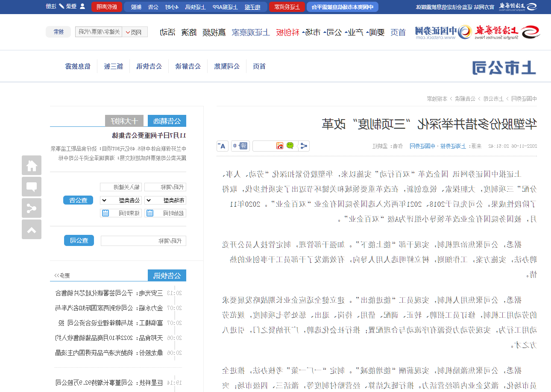The width and height of the screenshot is (551, 392).
Task: Click the red 版权声明 button
Action: (x=106, y=6)
